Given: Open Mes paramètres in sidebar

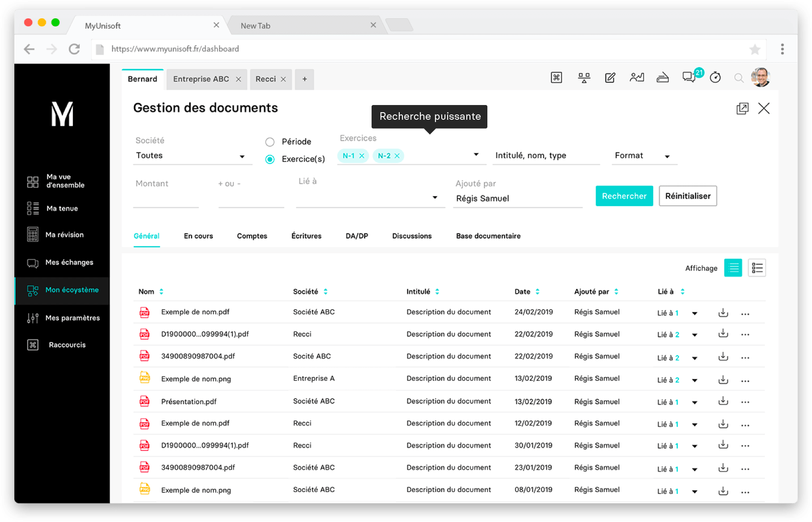Looking at the screenshot, I should click(x=62, y=318).
